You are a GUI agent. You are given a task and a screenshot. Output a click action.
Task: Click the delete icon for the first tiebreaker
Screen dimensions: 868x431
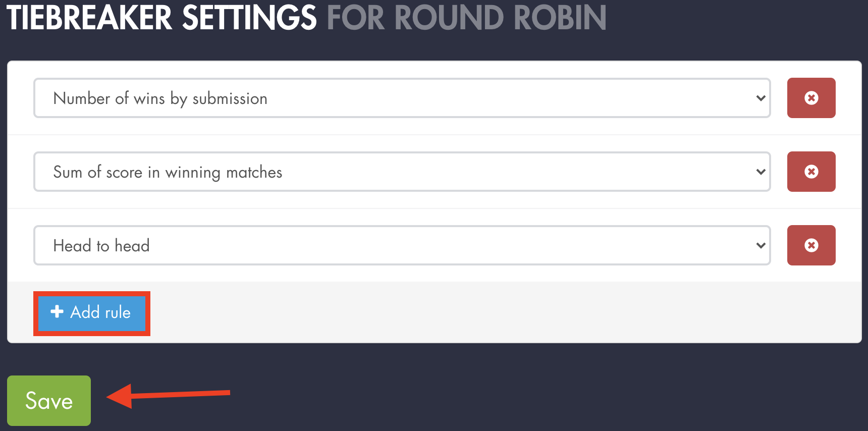(x=811, y=98)
